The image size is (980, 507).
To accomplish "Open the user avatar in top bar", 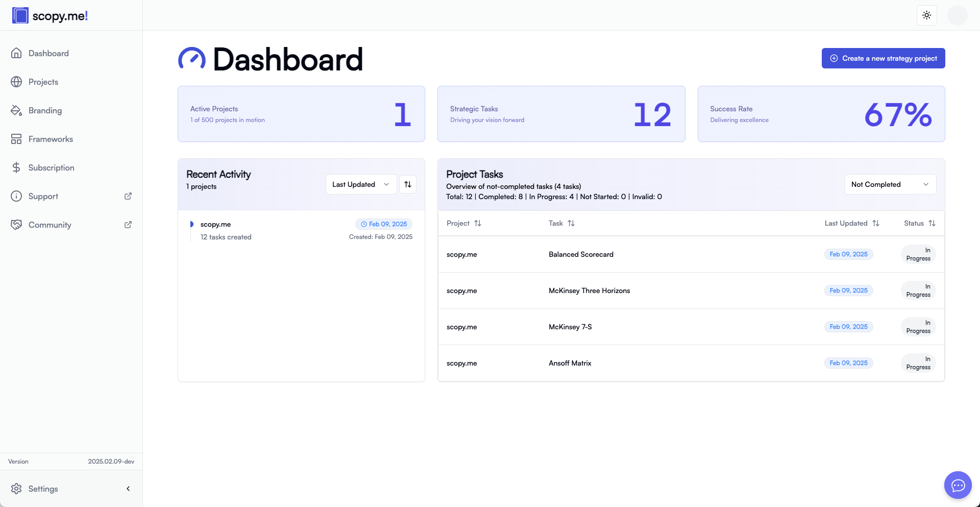I will (957, 15).
